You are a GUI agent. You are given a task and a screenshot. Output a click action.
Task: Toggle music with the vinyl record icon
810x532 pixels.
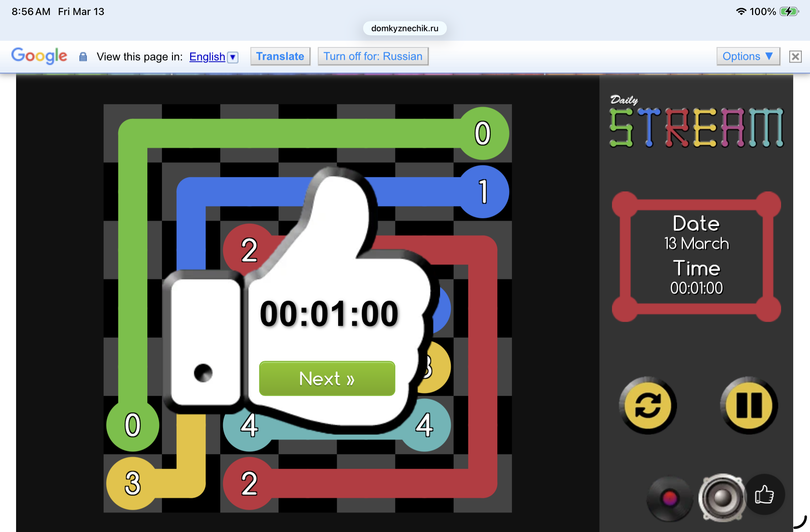669,498
